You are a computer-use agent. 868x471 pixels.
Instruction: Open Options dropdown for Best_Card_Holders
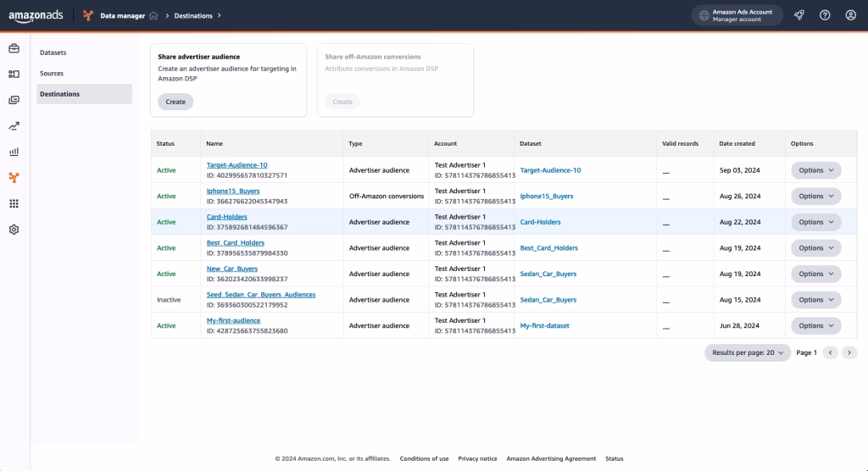(x=816, y=248)
